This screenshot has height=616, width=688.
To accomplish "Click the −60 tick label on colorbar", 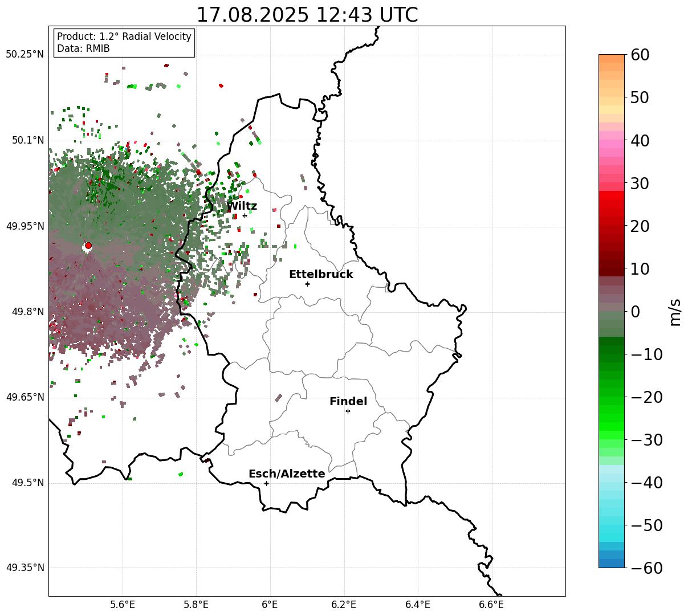I will [646, 568].
